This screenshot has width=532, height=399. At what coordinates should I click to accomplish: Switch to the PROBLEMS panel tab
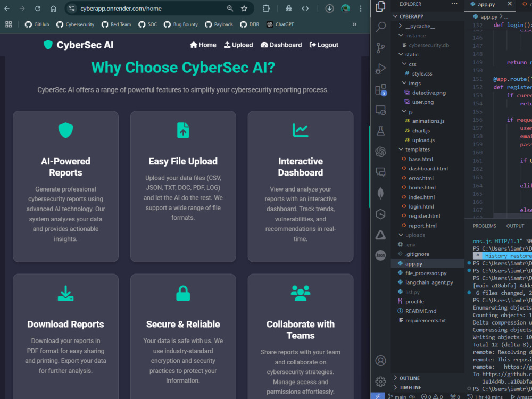pos(484,226)
